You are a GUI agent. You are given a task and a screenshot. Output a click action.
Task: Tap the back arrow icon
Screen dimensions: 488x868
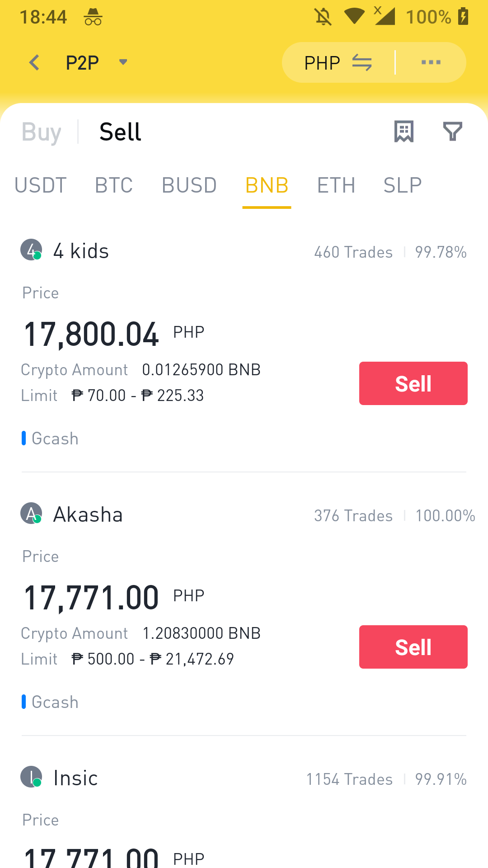tap(34, 62)
